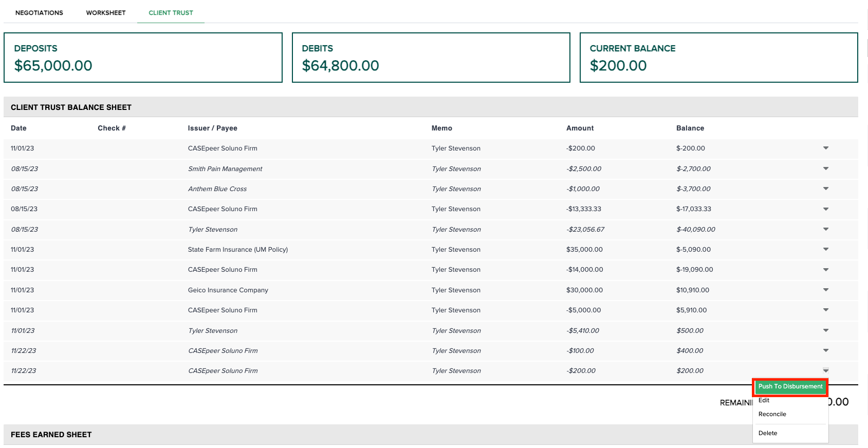Click the Debits $64,800.00 card
Image resolution: width=868 pixels, height=448 pixels.
point(431,58)
